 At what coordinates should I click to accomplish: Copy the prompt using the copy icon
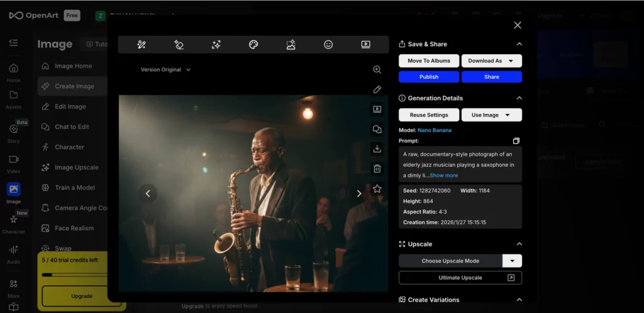[x=516, y=140]
